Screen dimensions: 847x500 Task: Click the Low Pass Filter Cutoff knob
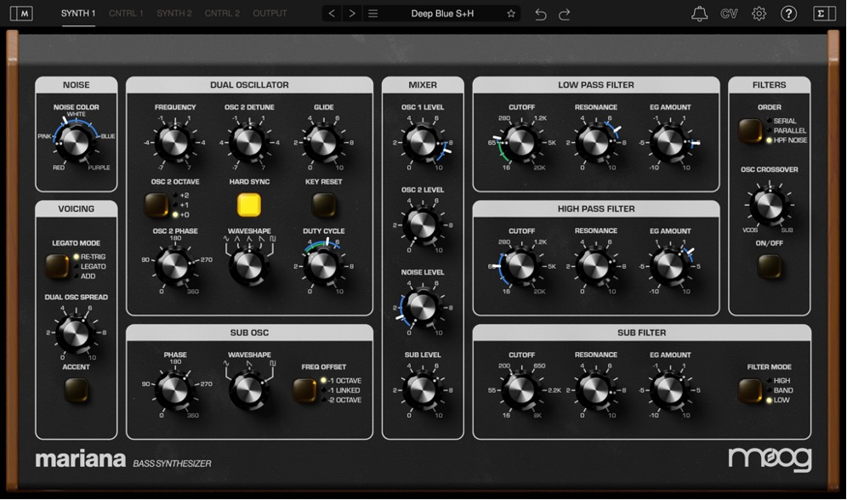click(521, 142)
